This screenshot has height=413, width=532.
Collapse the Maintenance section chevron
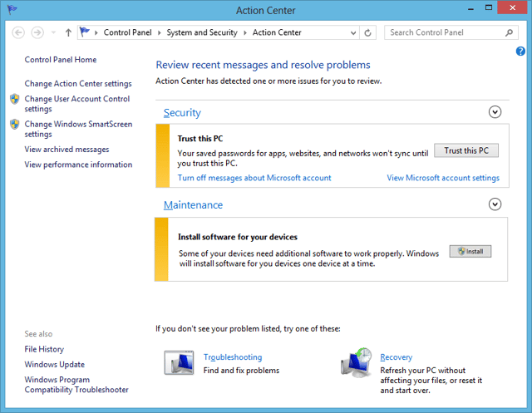point(495,204)
